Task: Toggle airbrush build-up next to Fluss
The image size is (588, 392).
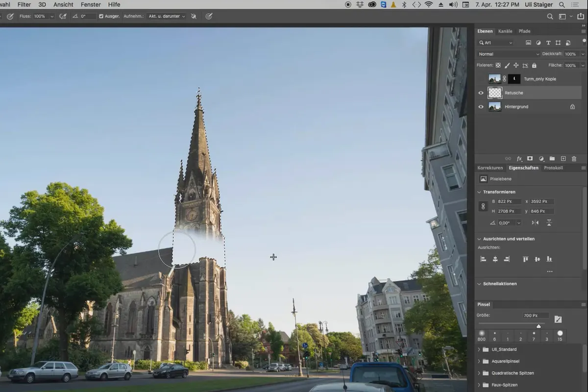Action: point(63,16)
